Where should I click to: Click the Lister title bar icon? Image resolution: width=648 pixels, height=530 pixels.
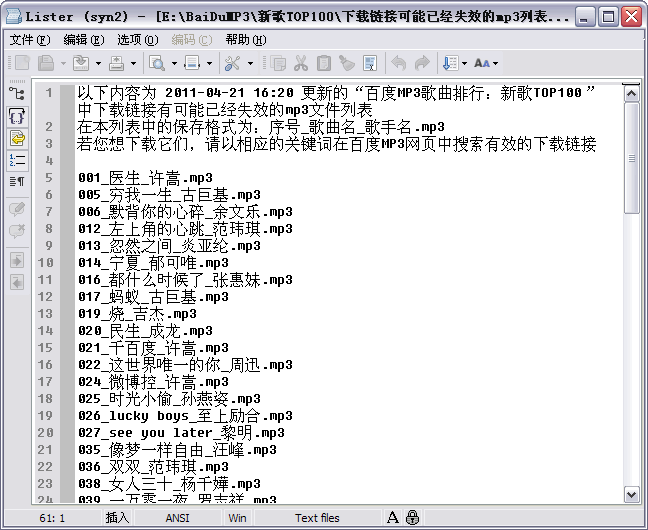pyautogui.click(x=13, y=17)
